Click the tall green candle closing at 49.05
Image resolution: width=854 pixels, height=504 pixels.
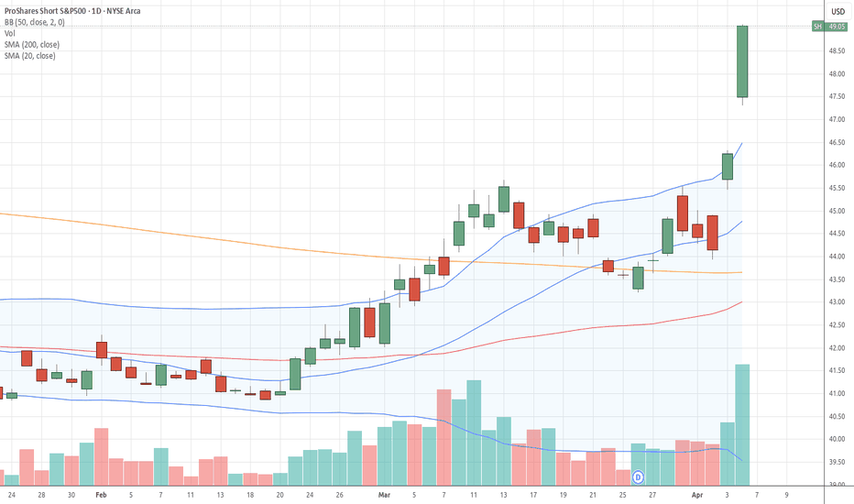point(742,61)
